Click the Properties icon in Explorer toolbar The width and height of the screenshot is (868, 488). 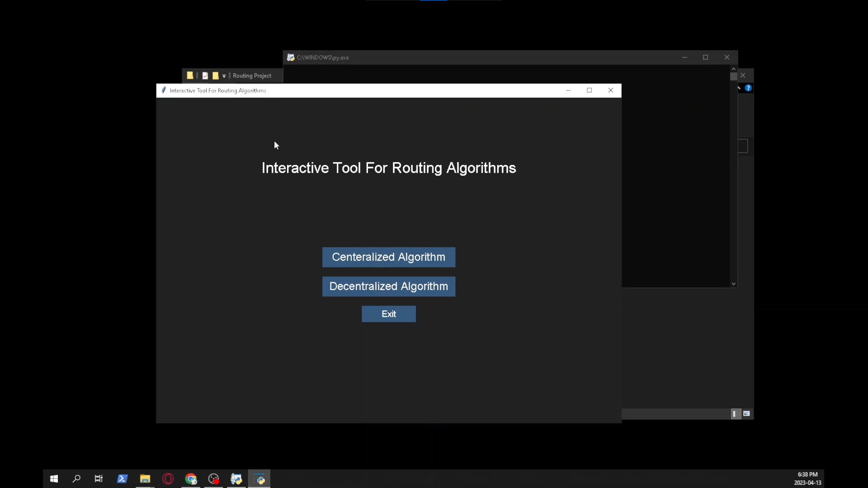[x=205, y=75]
